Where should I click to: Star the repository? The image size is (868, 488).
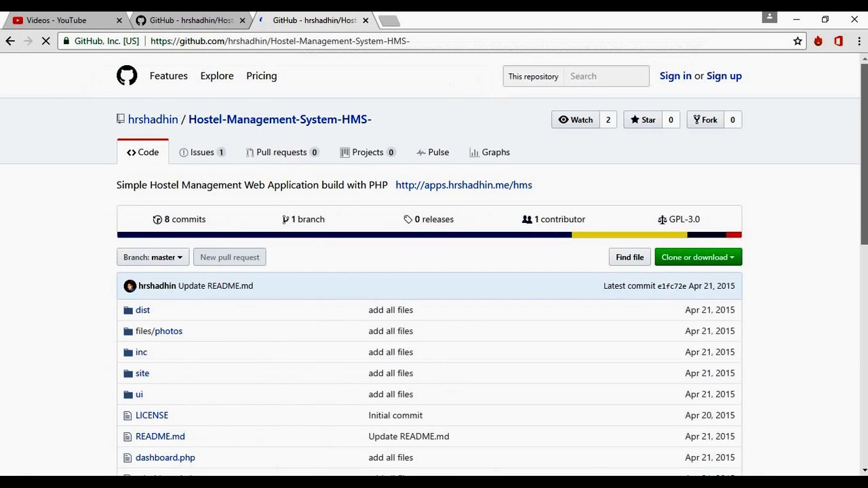click(x=643, y=120)
